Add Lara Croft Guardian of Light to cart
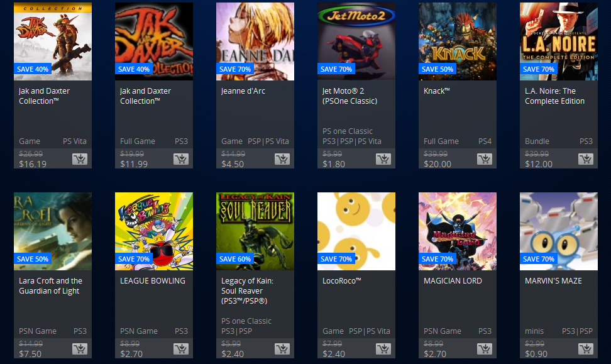This screenshot has width=611, height=364. [x=80, y=349]
